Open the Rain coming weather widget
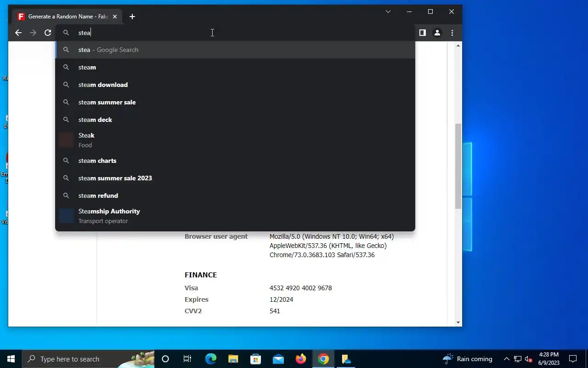This screenshot has height=368, width=588. [468, 359]
